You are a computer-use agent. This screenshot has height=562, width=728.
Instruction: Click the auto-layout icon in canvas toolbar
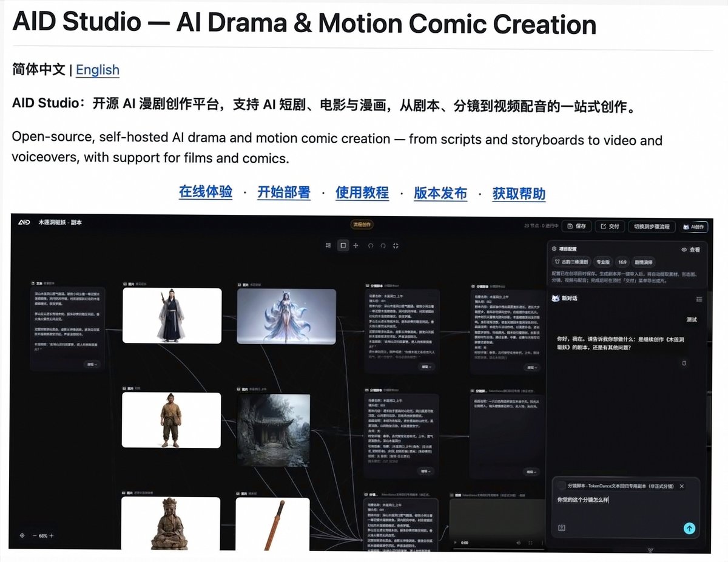[x=328, y=245]
